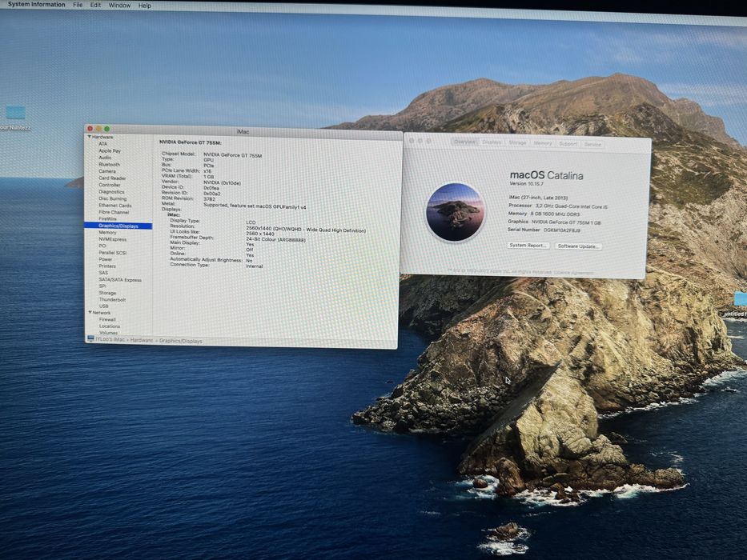Open the folder icon on the left desktop edge
747x560 pixels.
coord(15,112)
